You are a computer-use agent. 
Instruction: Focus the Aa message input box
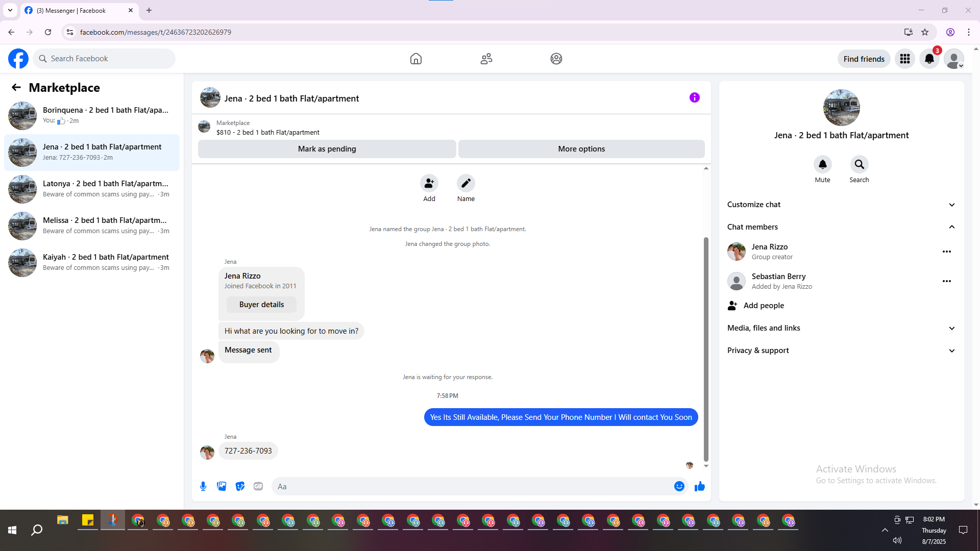(x=473, y=486)
